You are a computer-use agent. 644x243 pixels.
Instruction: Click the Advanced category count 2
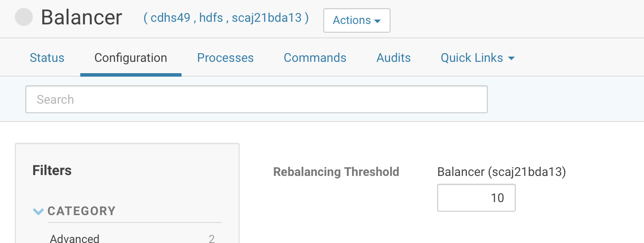point(211,238)
